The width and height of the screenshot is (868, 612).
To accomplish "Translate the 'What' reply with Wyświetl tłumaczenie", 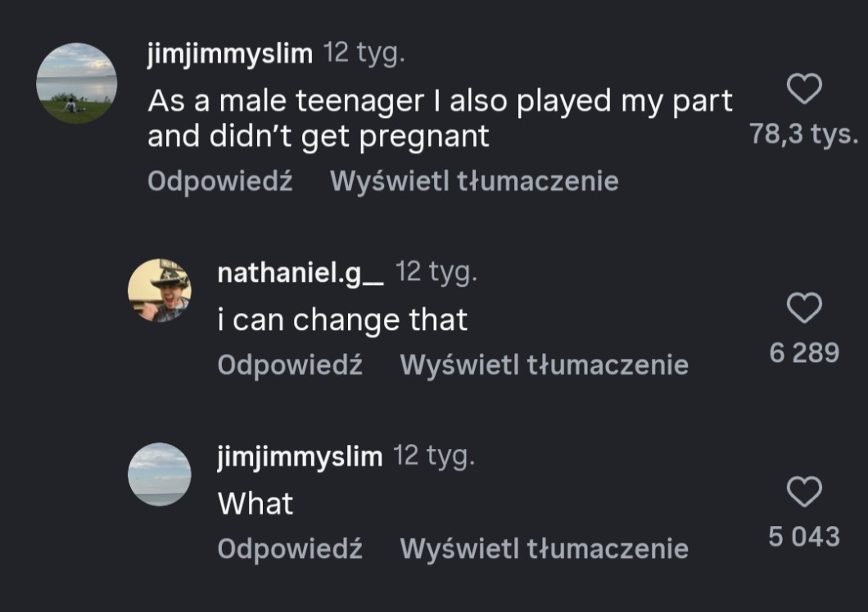I will pyautogui.click(x=544, y=549).
